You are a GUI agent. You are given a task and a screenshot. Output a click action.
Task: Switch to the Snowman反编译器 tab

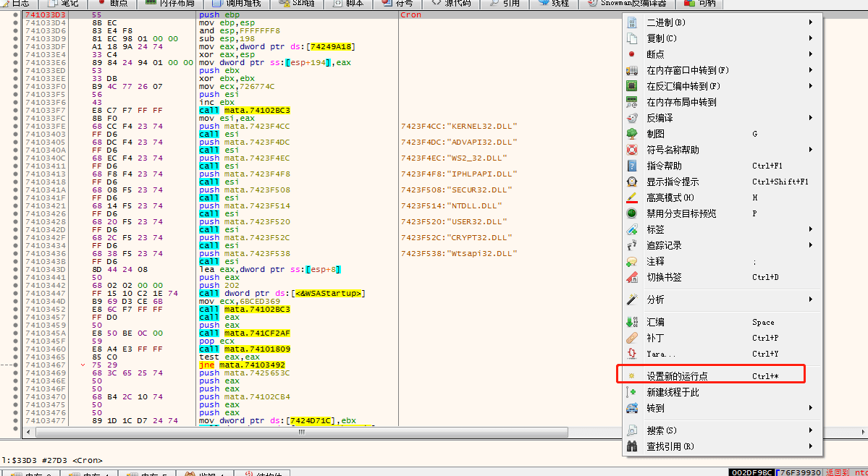pos(627,4)
